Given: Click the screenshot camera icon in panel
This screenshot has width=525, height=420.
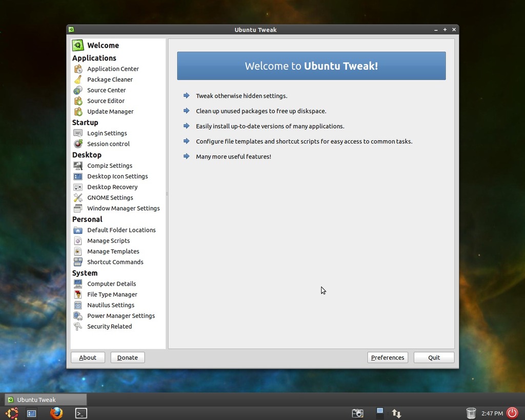Looking at the screenshot, I should [x=357, y=413].
